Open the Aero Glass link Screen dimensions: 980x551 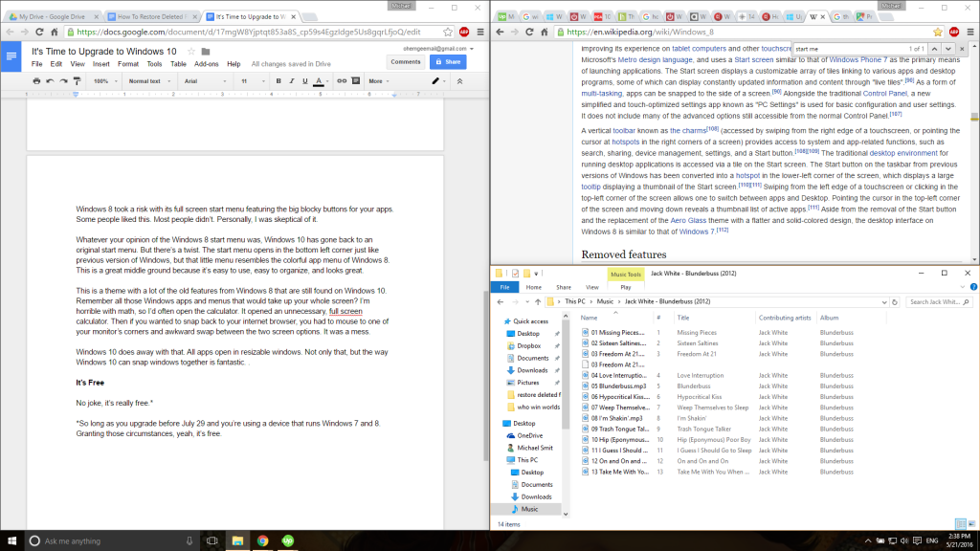tap(688, 221)
